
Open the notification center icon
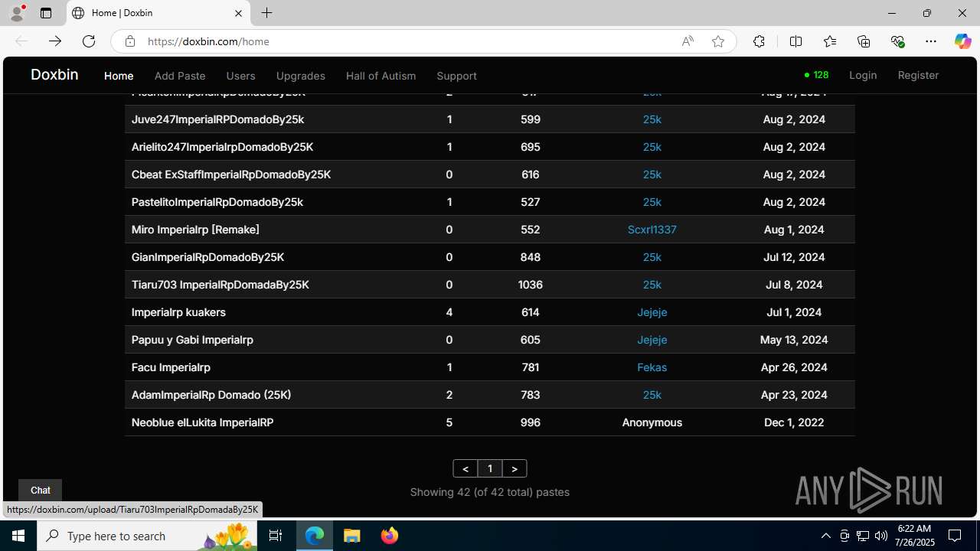coord(955,536)
